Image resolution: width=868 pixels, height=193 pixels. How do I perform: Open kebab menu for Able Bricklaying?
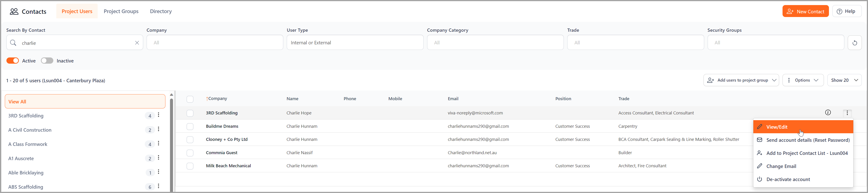[x=159, y=172]
